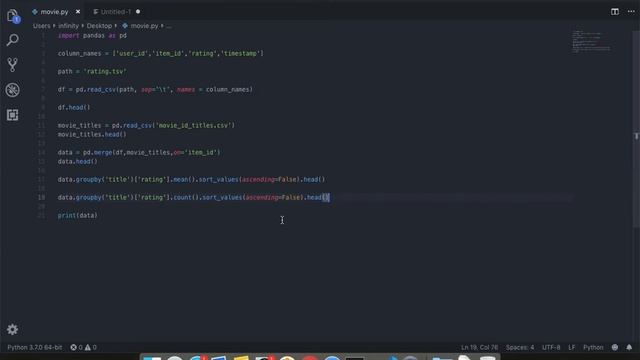The height and width of the screenshot is (360, 640).
Task: Click the groupby mean() sort_values line
Action: tap(191, 179)
